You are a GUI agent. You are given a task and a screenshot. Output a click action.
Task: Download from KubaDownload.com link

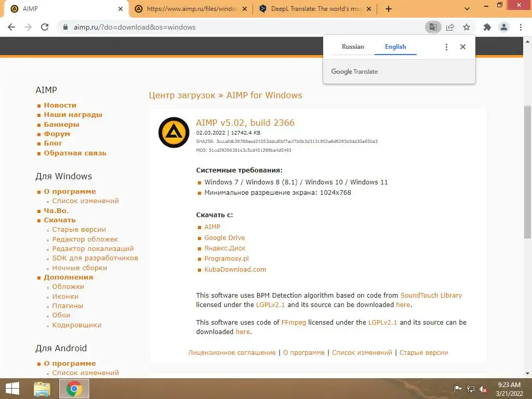(235, 270)
